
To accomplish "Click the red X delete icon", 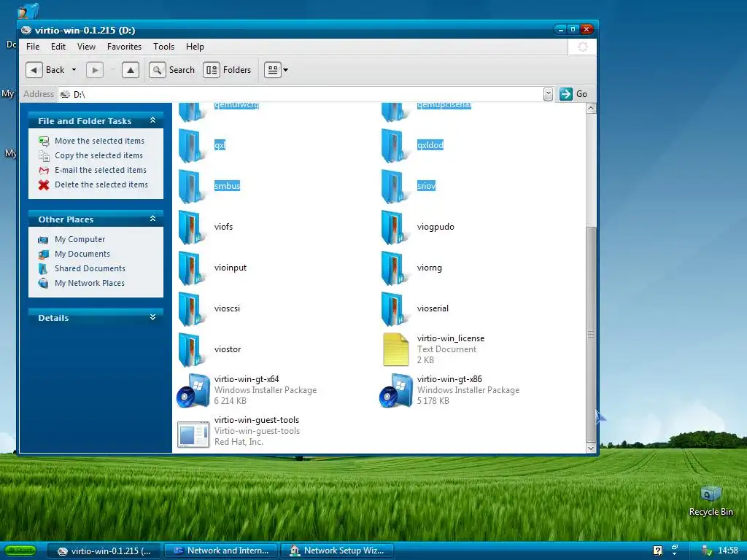I will point(44,184).
